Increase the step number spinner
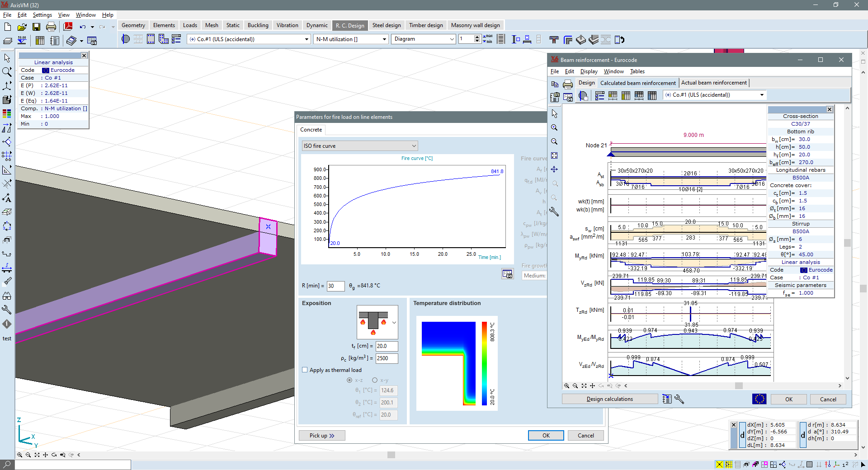Image resolution: width=868 pixels, height=470 pixels. click(x=477, y=37)
